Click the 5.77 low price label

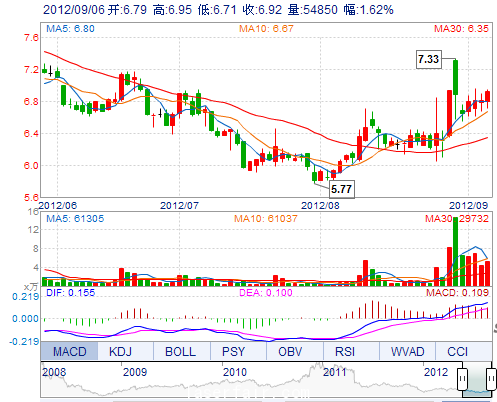[342, 189]
